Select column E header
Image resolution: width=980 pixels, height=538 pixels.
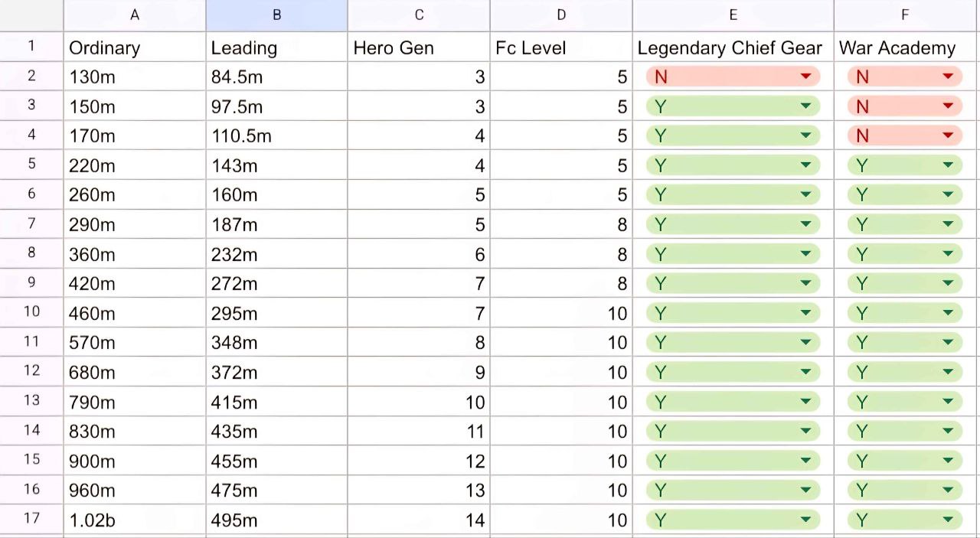[733, 15]
